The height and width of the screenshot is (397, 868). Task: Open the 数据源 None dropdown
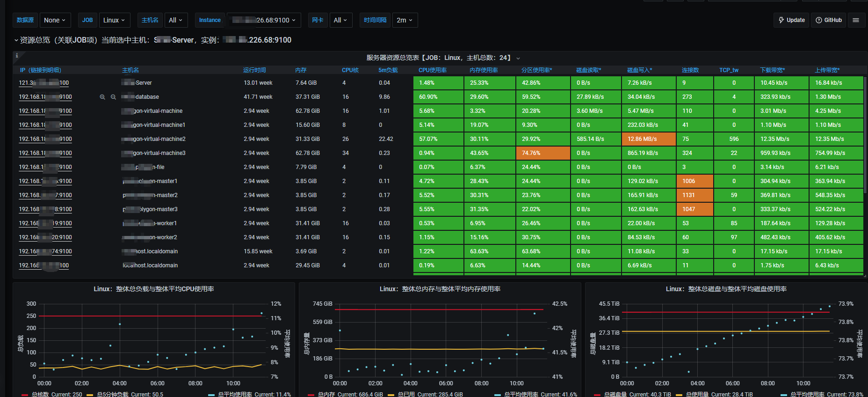point(55,20)
